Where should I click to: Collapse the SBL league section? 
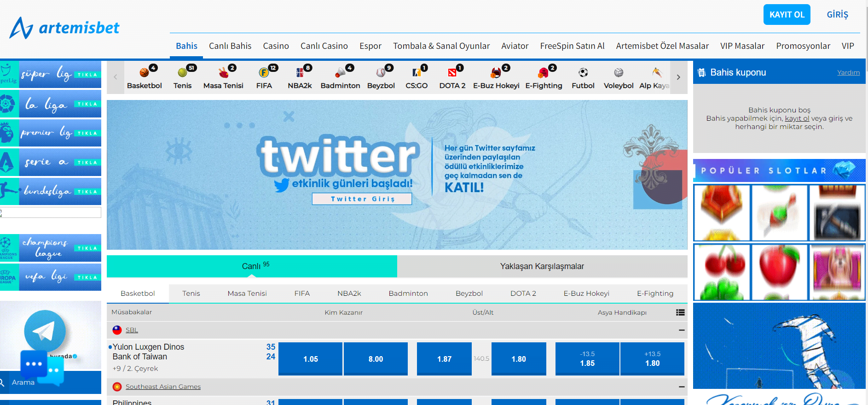click(682, 330)
